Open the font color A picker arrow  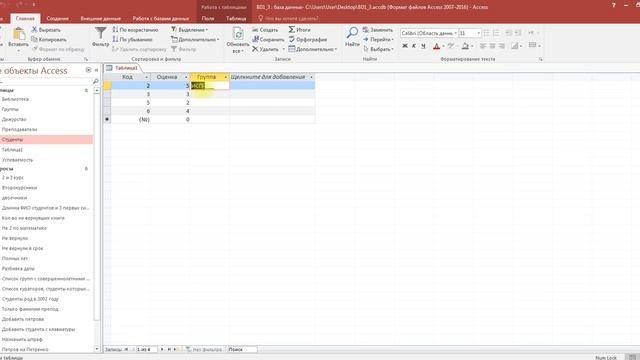443,46
